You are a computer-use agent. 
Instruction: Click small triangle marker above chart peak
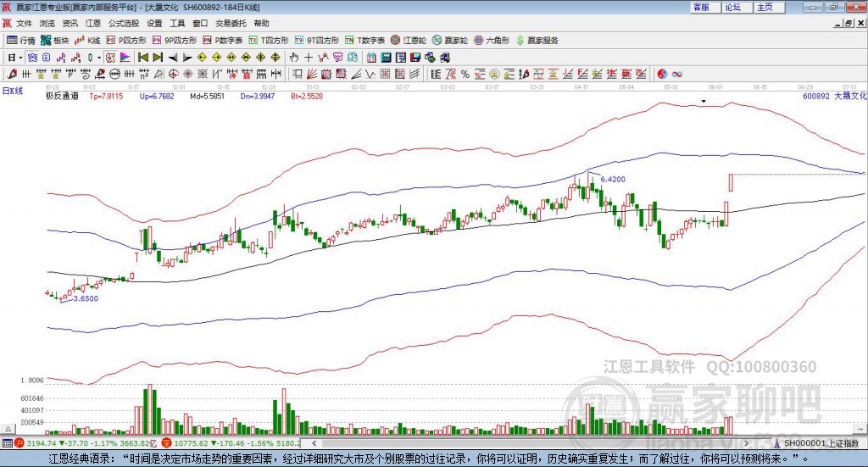click(x=704, y=101)
